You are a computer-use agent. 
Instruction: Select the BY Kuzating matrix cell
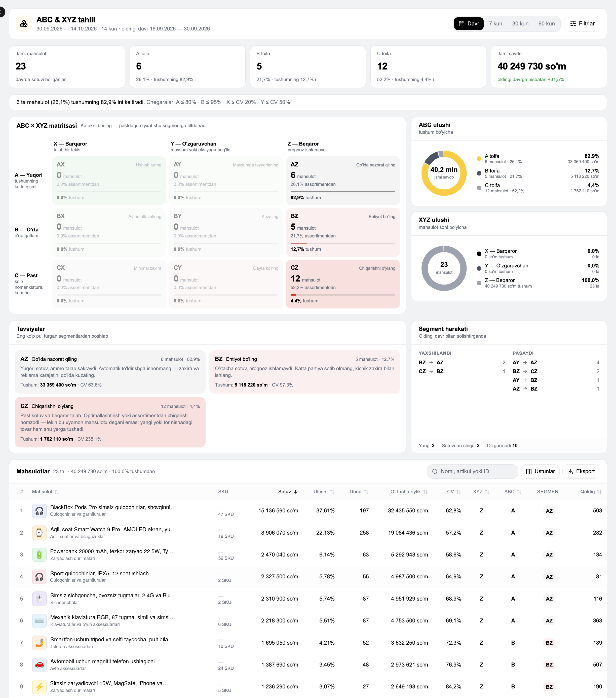pyautogui.click(x=226, y=232)
